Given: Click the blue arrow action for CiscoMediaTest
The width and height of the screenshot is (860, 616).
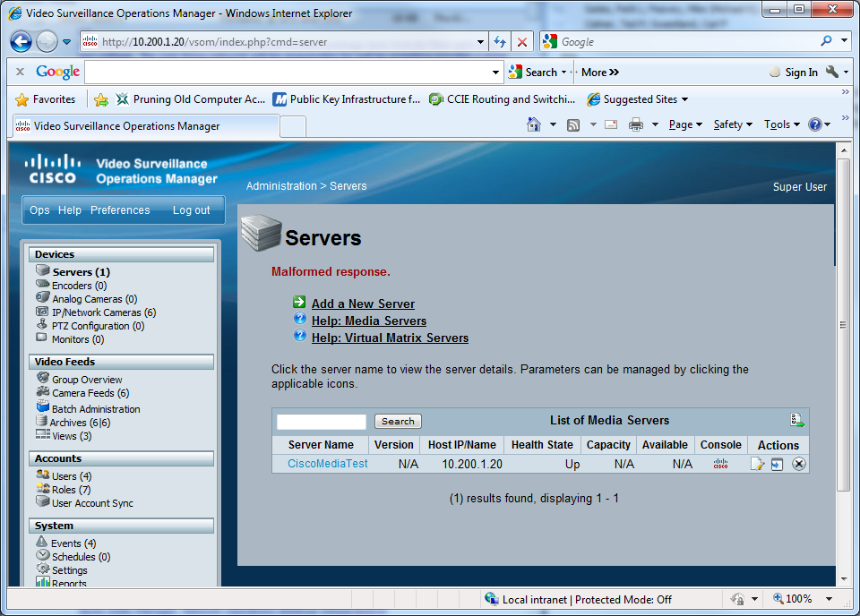Looking at the screenshot, I should [776, 464].
